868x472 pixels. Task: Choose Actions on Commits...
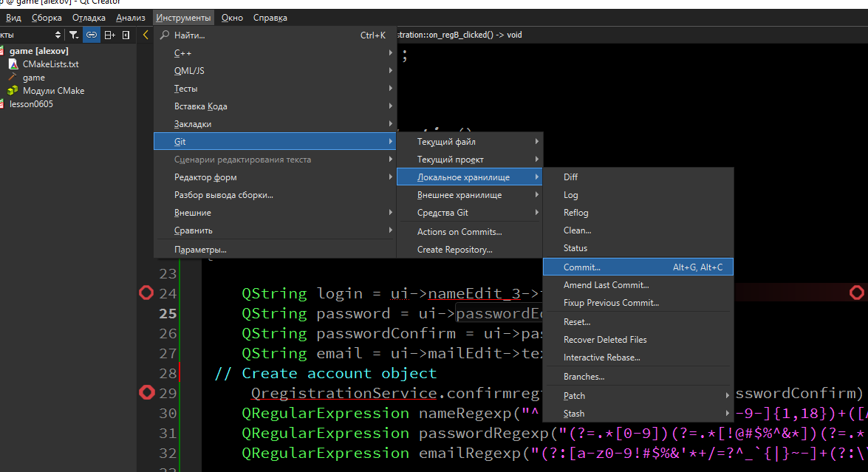pos(469,232)
